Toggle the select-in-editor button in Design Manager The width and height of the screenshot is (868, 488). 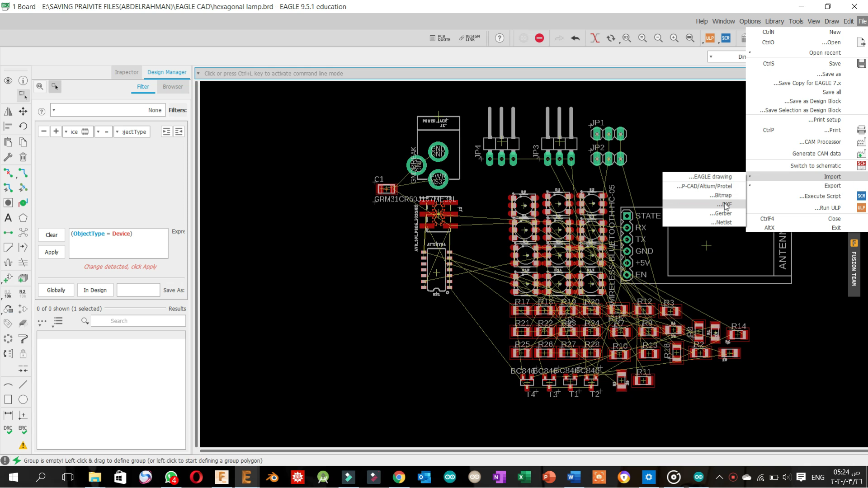55,86
